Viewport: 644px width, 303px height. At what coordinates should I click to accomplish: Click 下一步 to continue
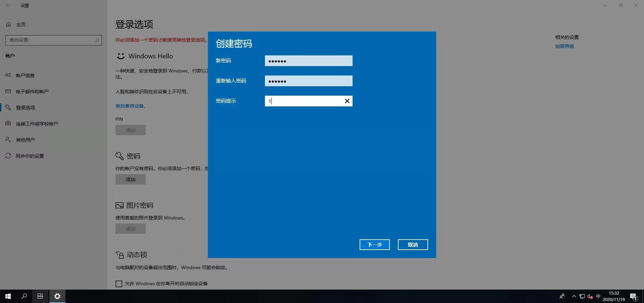(374, 245)
